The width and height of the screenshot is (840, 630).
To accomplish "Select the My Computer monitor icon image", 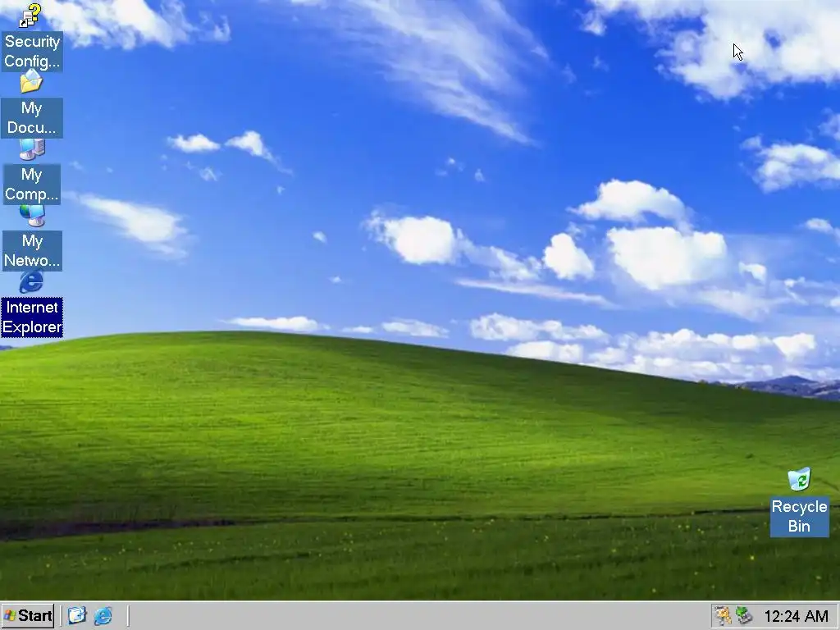I will (32, 149).
